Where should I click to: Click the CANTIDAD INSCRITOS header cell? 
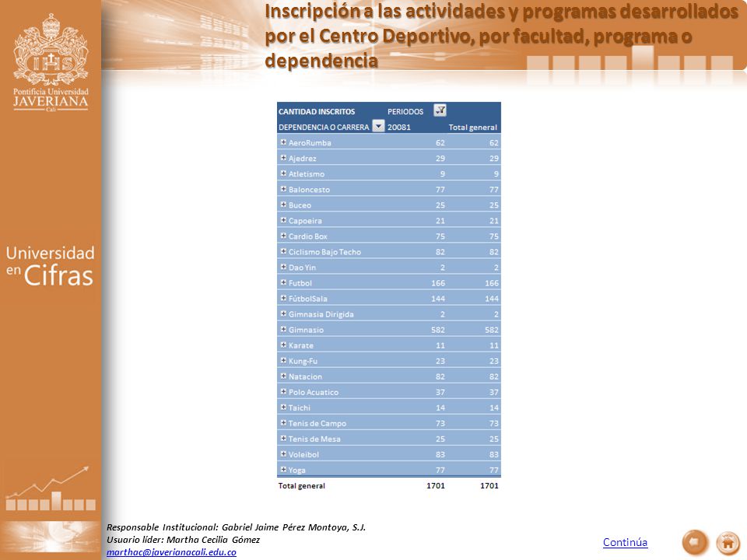(317, 111)
